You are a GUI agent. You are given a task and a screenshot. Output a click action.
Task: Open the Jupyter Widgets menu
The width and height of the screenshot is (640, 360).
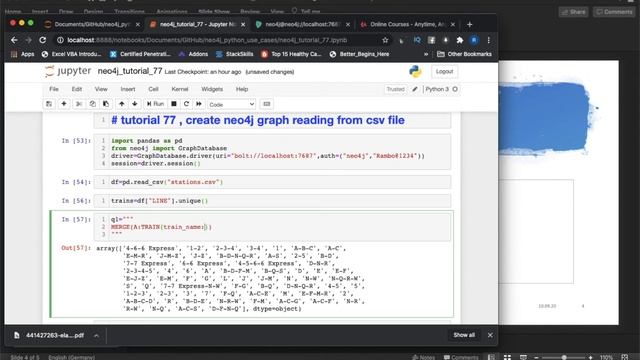tap(212, 89)
